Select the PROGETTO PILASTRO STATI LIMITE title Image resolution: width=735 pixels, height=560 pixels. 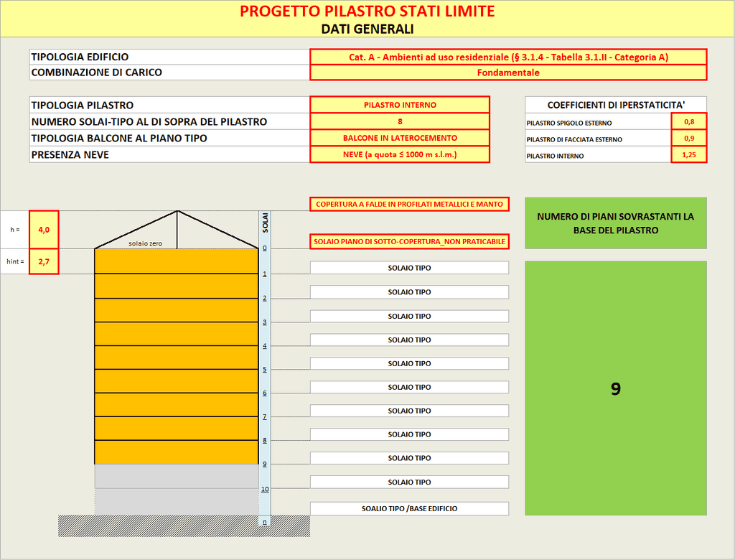pyautogui.click(x=367, y=11)
